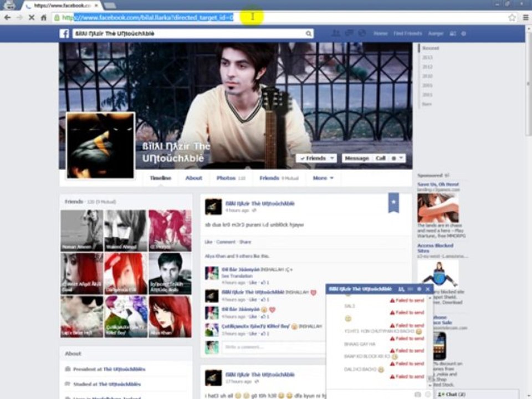This screenshot has width=532, height=399.
Task: Open the Friends status dropdown on cover
Action: [x=316, y=158]
